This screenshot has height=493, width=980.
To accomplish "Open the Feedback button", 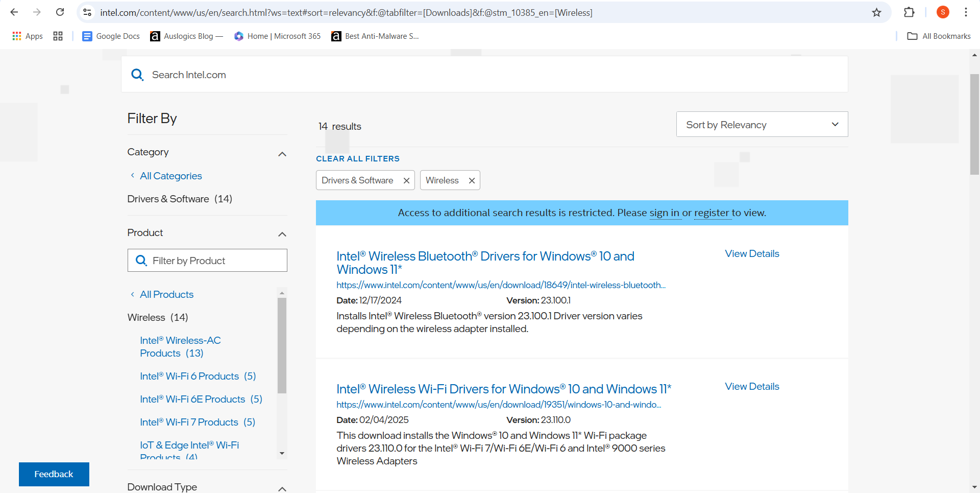I will pos(54,474).
